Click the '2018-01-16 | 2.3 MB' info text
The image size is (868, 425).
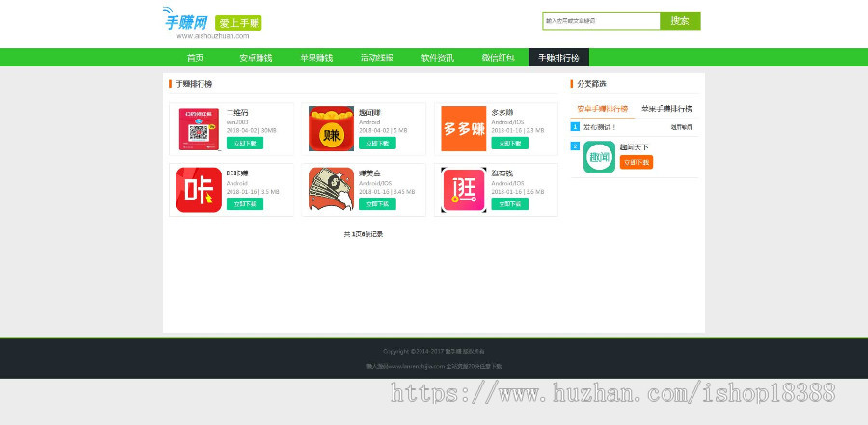tap(518, 131)
